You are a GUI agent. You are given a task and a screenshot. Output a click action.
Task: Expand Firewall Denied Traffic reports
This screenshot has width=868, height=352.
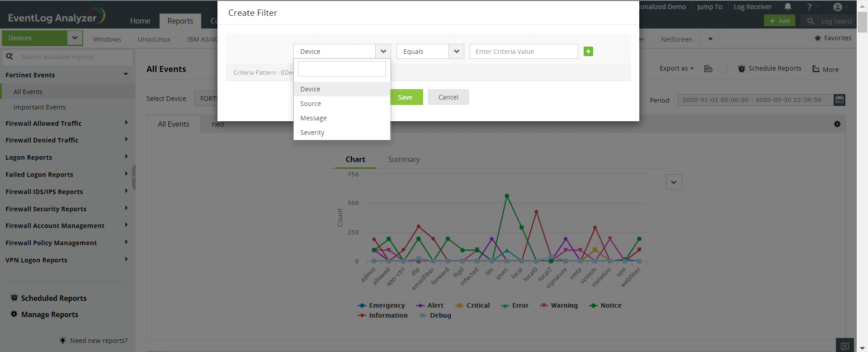coord(126,139)
